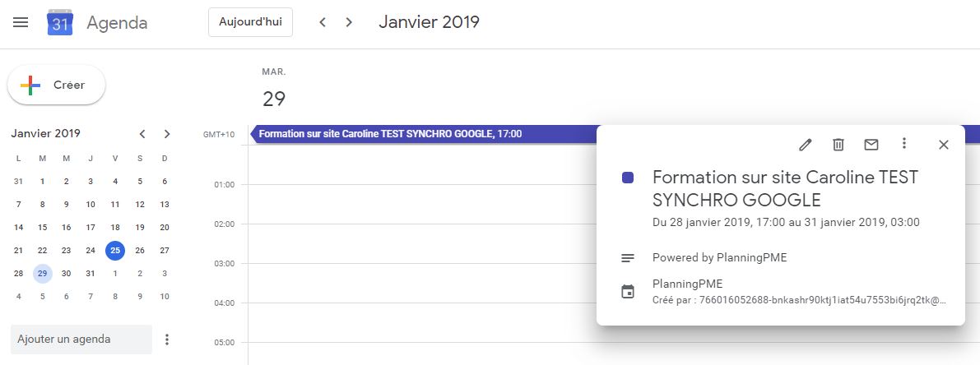This screenshot has width=980, height=365.
Task: Email event guests via envelope icon
Action: pos(871,145)
